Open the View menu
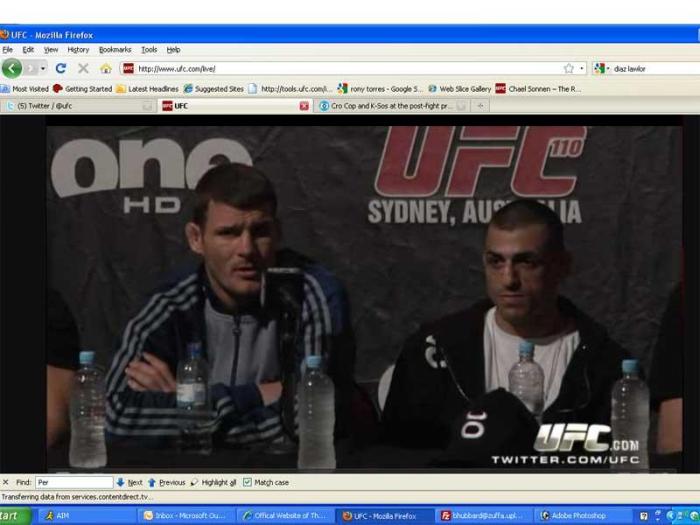This screenshot has width=700, height=525. (51, 50)
